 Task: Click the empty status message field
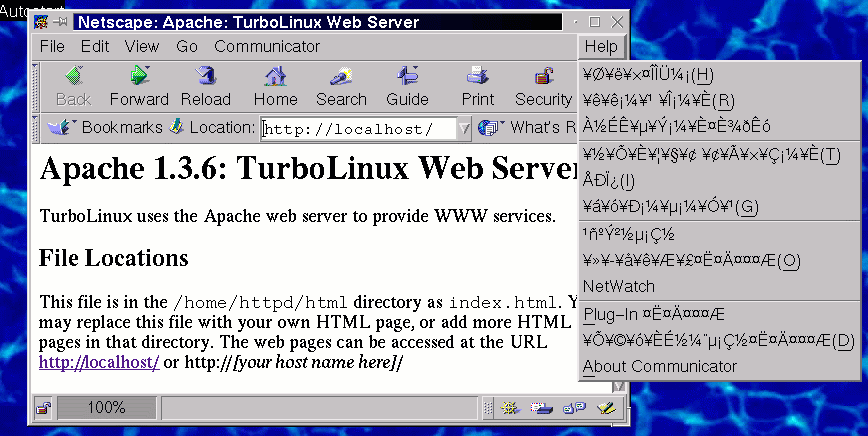point(319,408)
